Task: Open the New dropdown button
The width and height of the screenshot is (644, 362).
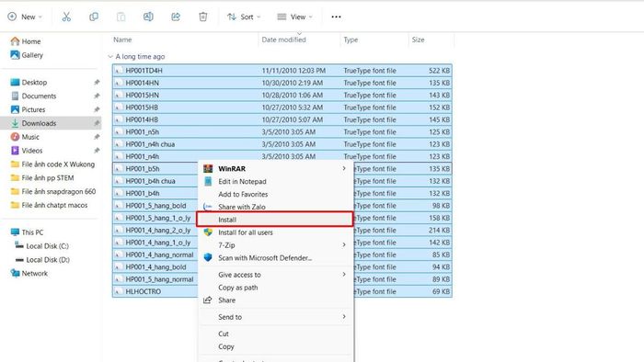Action: (25, 17)
